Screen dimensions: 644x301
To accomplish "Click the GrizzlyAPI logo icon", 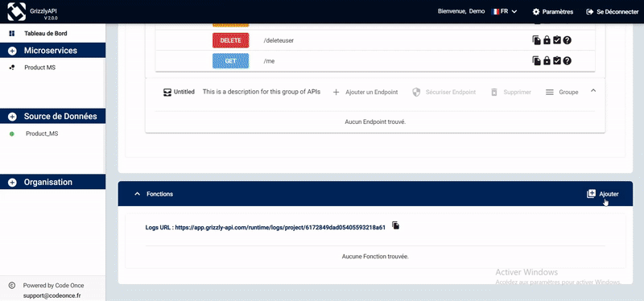I will [16, 11].
